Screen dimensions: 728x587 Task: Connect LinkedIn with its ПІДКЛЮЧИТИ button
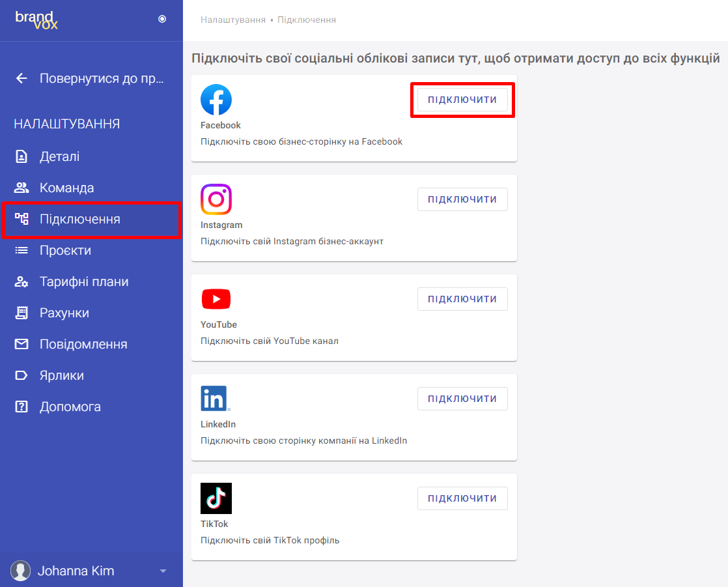(x=462, y=399)
